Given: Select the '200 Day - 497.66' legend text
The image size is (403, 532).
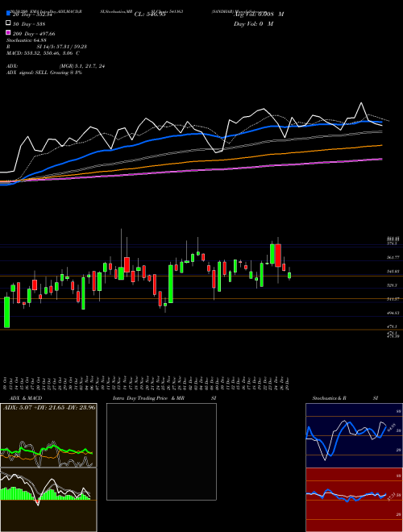Looking at the screenshot, I should tap(34, 33).
